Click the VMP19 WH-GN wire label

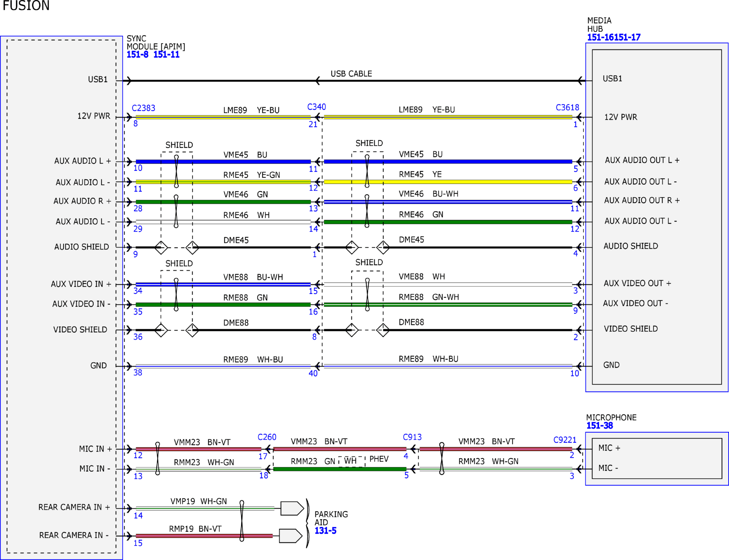199,501
